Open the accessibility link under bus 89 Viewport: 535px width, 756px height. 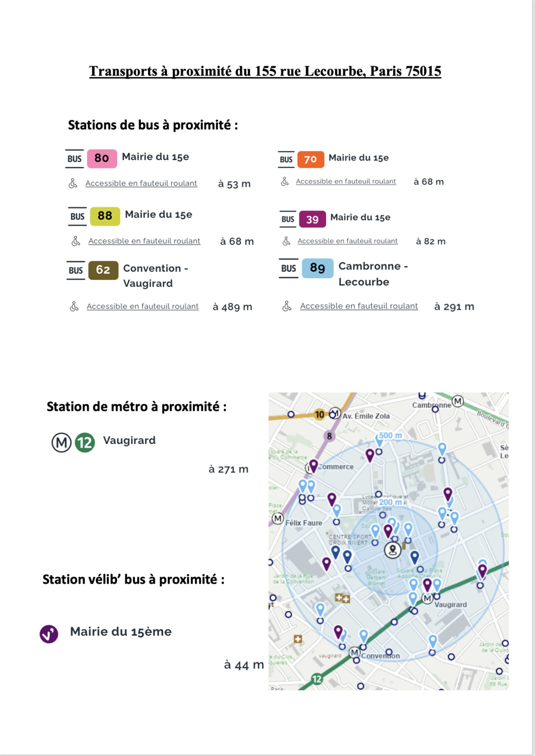pos(359,306)
